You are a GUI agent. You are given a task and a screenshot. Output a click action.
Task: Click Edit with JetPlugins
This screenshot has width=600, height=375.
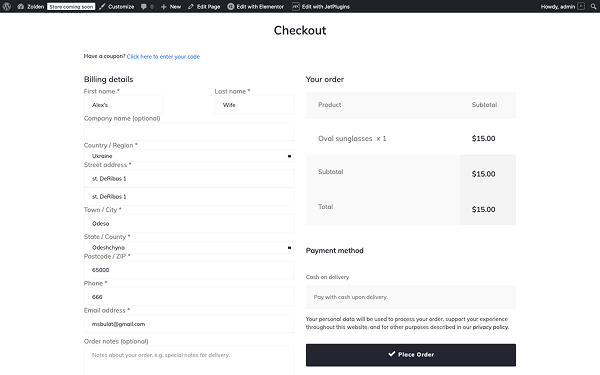pyautogui.click(x=321, y=7)
